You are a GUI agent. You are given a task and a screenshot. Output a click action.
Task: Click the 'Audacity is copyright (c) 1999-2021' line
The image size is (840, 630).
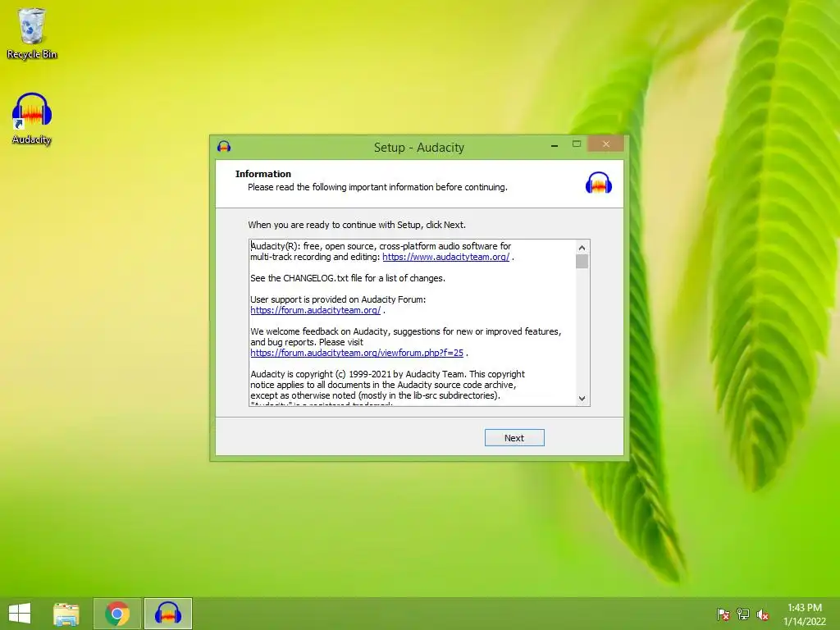click(x=387, y=374)
